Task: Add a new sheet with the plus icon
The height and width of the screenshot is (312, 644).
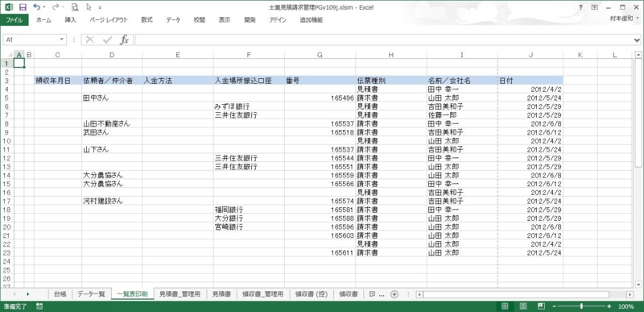Action: [x=394, y=294]
